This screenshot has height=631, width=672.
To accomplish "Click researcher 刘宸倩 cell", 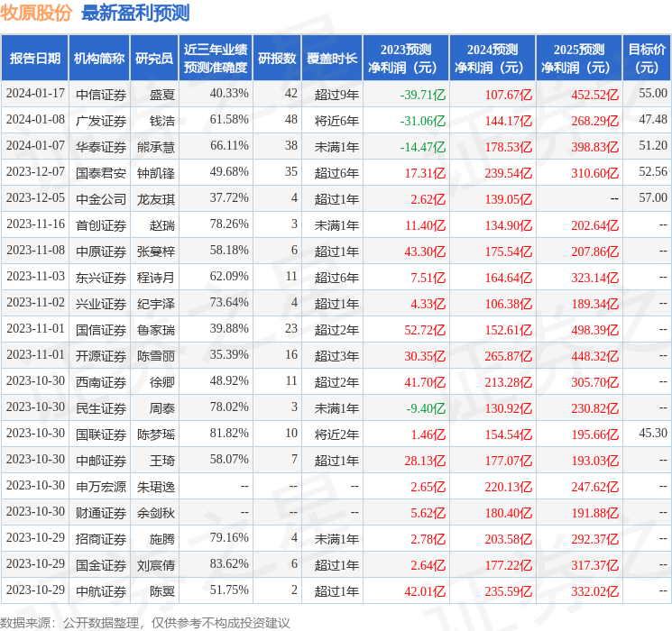I will pos(155,565).
